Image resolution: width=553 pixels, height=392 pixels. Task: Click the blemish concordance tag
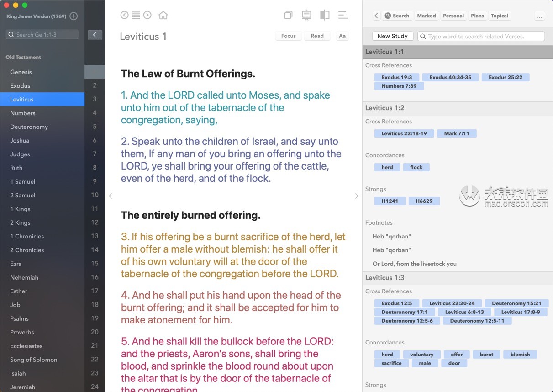[x=520, y=355]
